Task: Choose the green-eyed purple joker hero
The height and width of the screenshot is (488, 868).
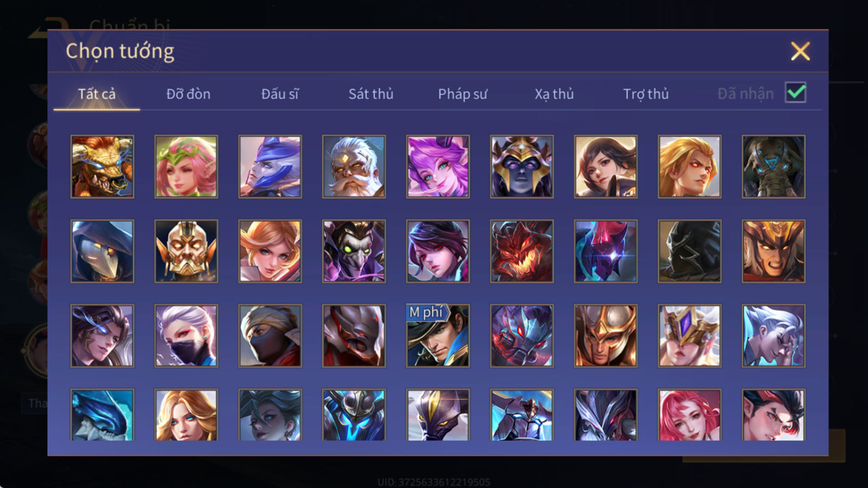Action: tap(354, 251)
